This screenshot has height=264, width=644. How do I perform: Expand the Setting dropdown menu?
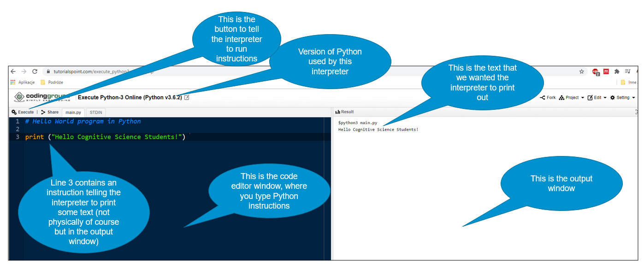click(622, 98)
